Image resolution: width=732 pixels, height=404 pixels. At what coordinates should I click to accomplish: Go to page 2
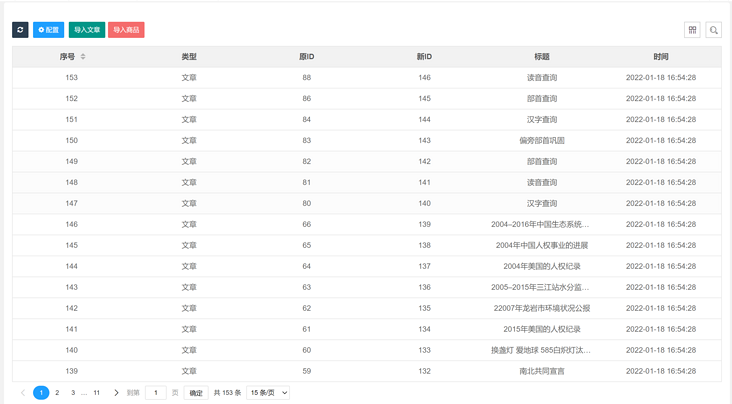pyautogui.click(x=57, y=393)
